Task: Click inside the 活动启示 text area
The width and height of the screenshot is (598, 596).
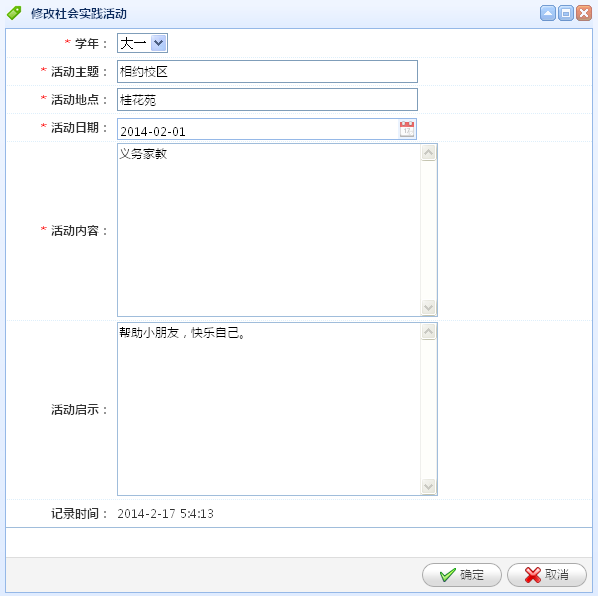Action: 269,409
